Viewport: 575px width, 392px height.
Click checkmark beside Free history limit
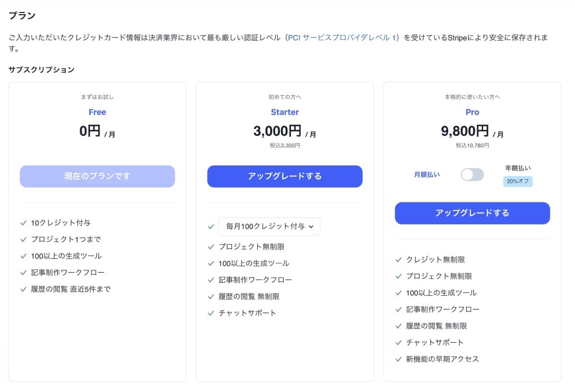click(23, 289)
